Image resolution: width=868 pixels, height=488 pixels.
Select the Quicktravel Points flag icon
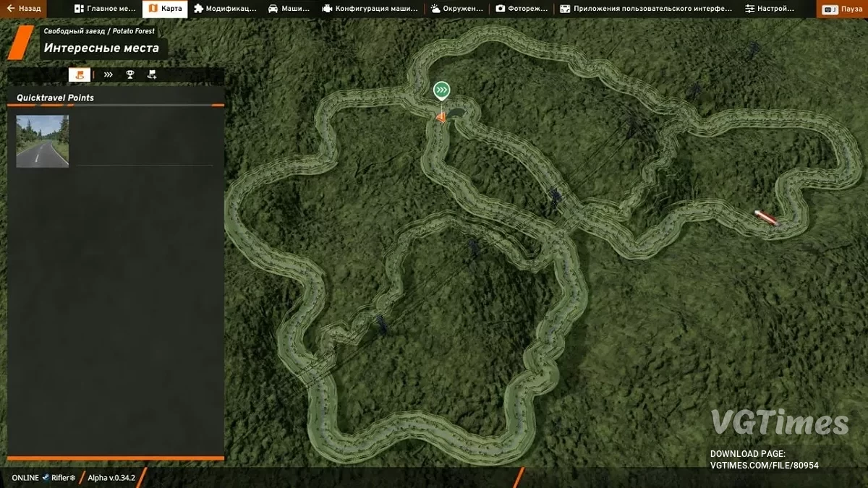point(79,74)
